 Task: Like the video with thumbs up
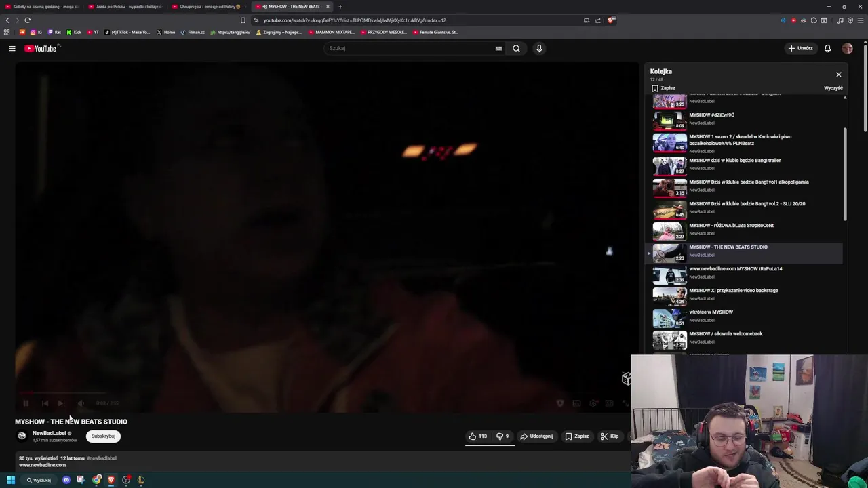(478, 436)
